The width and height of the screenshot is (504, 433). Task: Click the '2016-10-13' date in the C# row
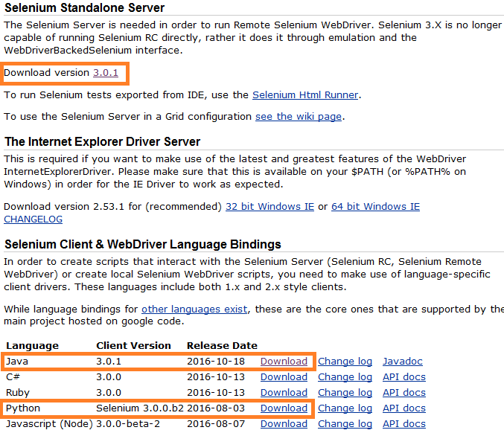click(216, 377)
